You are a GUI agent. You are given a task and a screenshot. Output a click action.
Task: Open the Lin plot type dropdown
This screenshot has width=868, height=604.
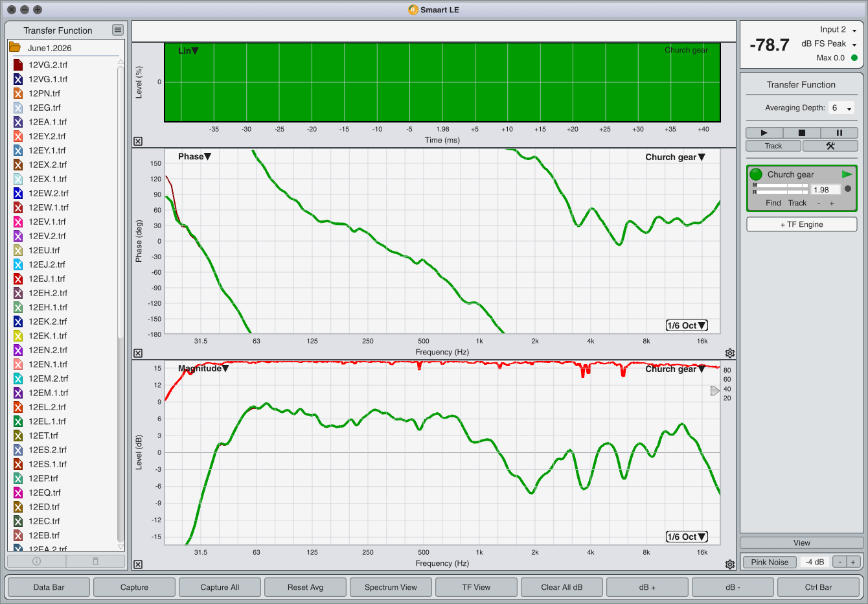click(x=188, y=51)
